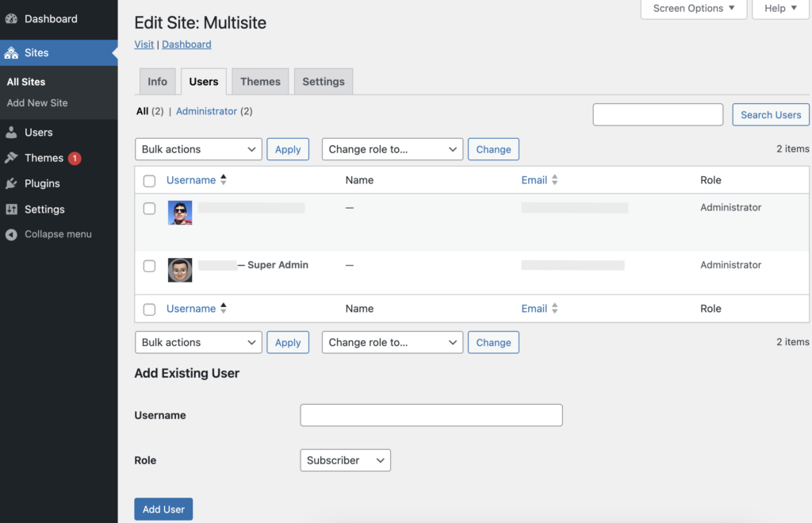The width and height of the screenshot is (812, 523).
Task: Open Add New Site in sidebar
Action: pyautogui.click(x=37, y=103)
